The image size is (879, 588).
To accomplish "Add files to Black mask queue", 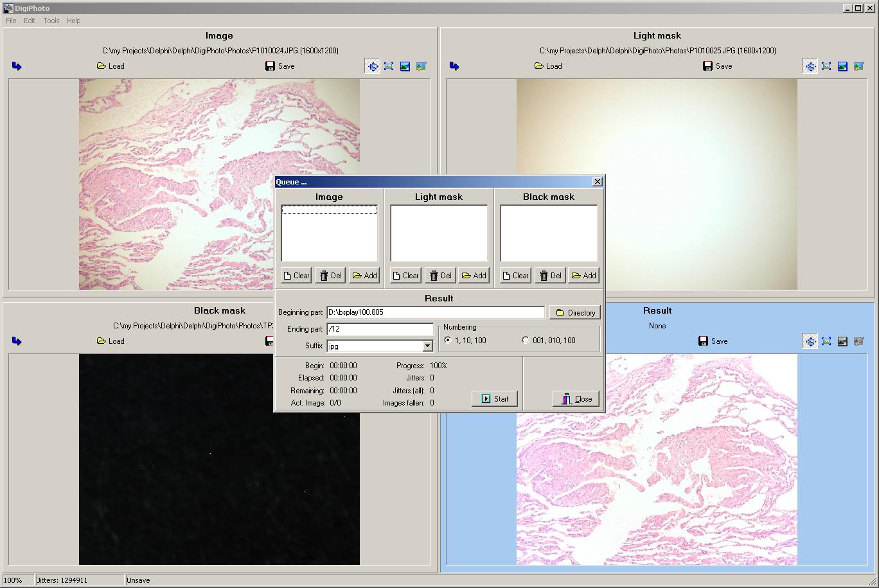I will coord(583,276).
